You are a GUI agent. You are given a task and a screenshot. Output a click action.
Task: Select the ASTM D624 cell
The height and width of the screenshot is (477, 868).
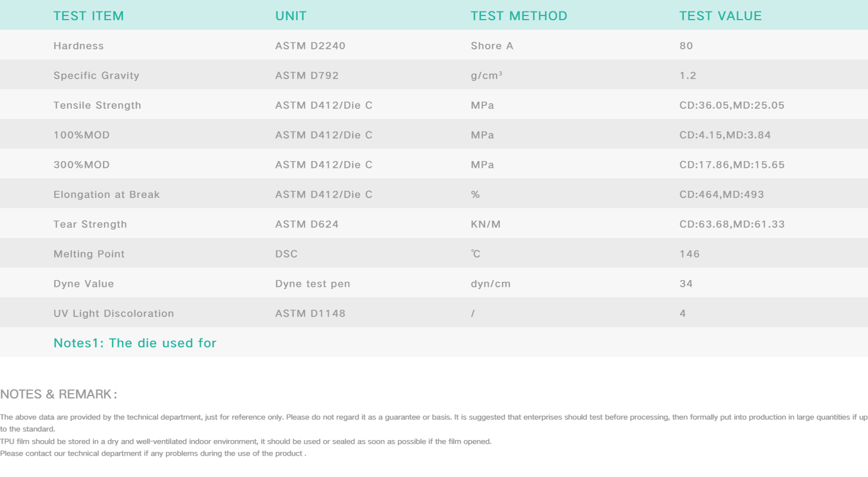tap(307, 224)
